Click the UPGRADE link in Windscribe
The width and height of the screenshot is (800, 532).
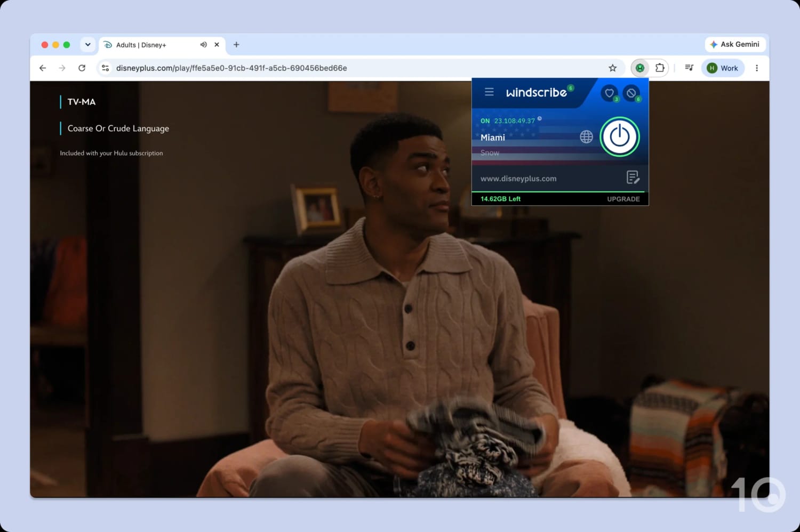(x=623, y=199)
